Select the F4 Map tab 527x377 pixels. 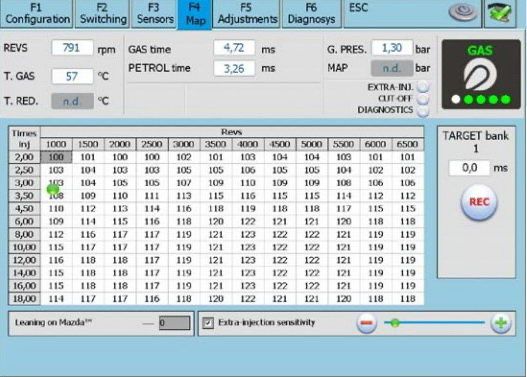coord(195,14)
